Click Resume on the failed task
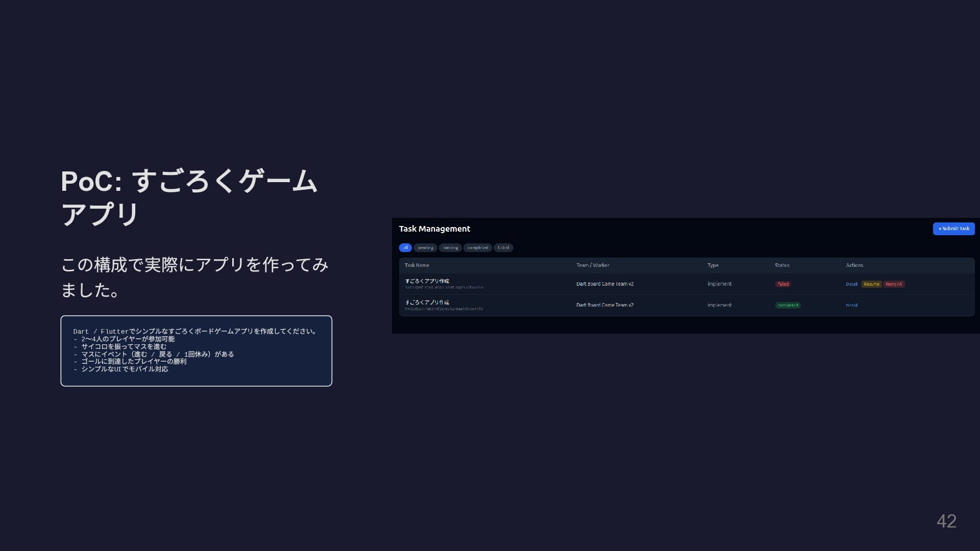The width and height of the screenshot is (980, 551). coord(871,284)
